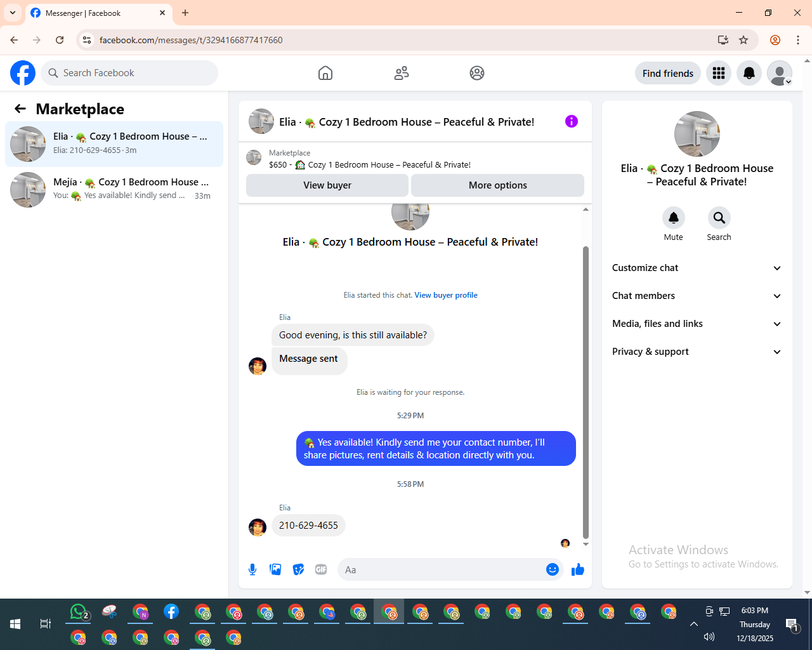Open a new browser tab
Viewport: 812px width, 650px height.
coord(185,13)
